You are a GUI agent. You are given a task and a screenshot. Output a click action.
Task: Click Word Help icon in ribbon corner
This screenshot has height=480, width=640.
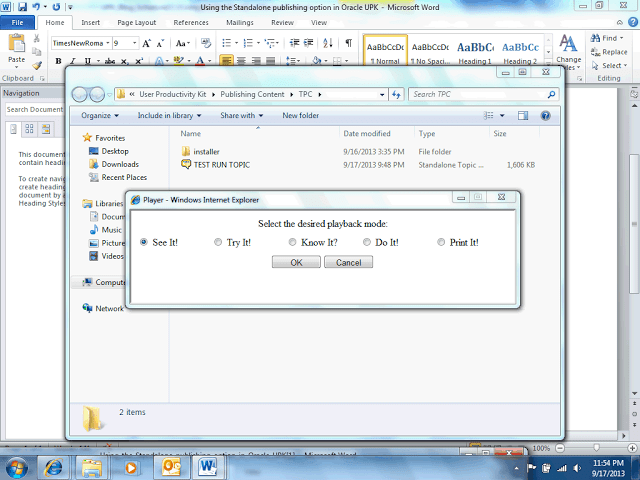click(633, 22)
